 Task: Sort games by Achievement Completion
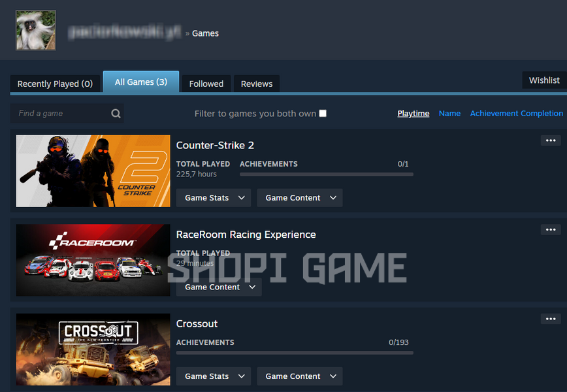[x=516, y=114]
